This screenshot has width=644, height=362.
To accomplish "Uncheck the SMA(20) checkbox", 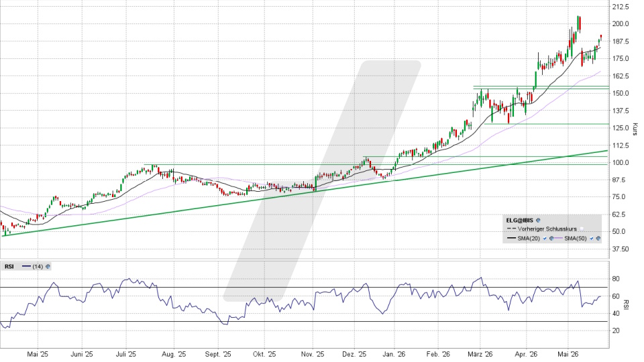I will coord(545,239).
